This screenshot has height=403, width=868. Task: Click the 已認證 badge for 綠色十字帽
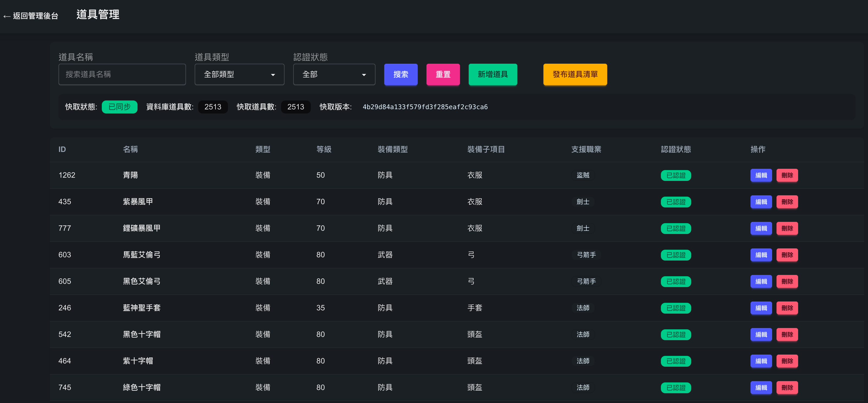[676, 388]
